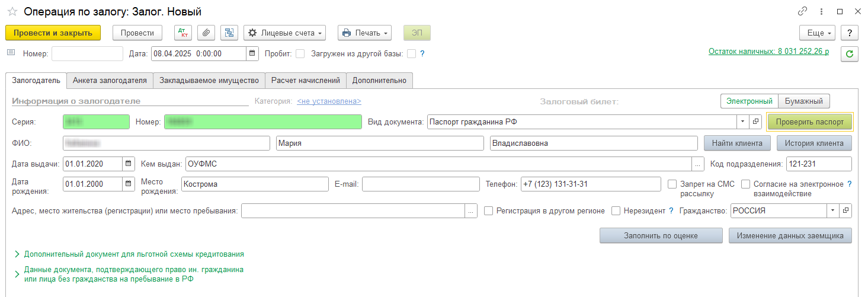The width and height of the screenshot is (868, 297).
Task: Switch to Залогодатель tab
Action: click(36, 80)
